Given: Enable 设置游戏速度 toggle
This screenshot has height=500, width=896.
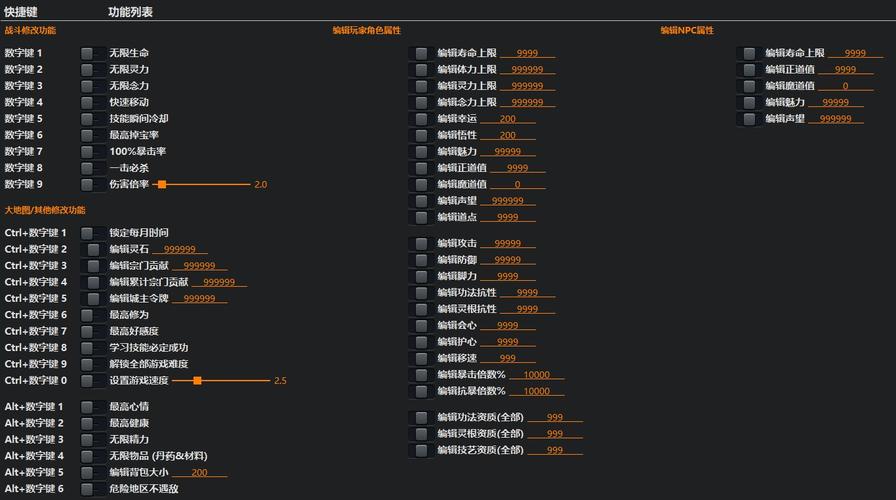Looking at the screenshot, I should [93, 381].
